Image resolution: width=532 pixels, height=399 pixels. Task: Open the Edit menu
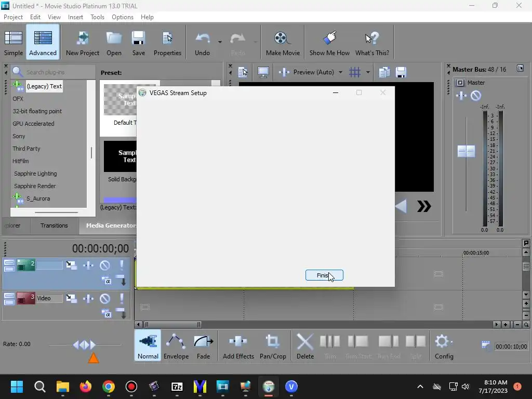[x=35, y=17]
